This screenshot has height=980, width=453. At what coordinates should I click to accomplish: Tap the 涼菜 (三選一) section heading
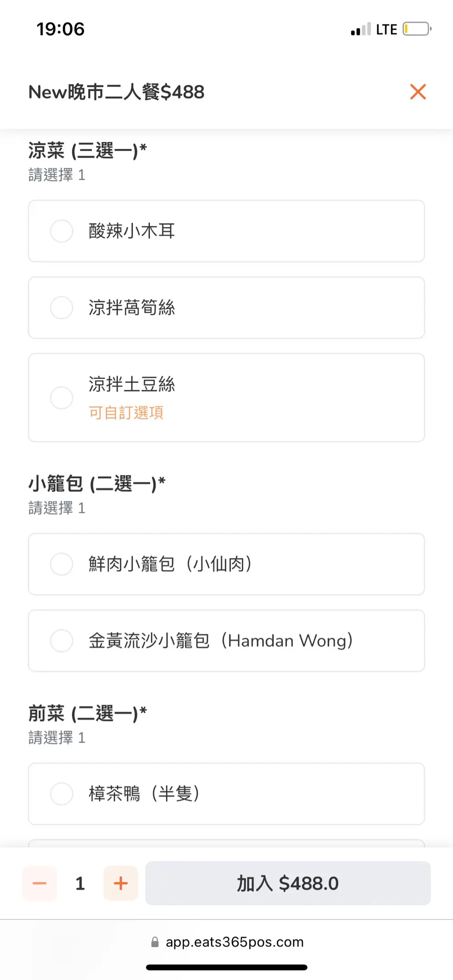(x=88, y=151)
